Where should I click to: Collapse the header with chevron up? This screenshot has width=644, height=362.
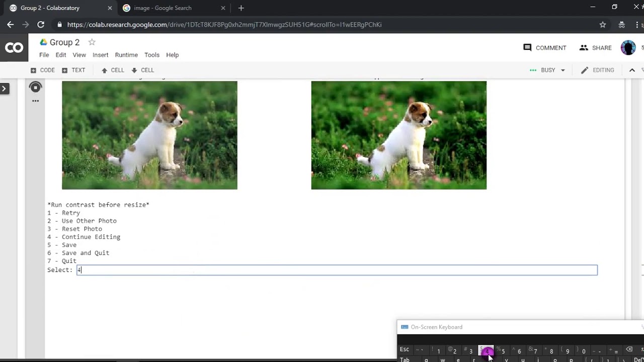coord(632,70)
